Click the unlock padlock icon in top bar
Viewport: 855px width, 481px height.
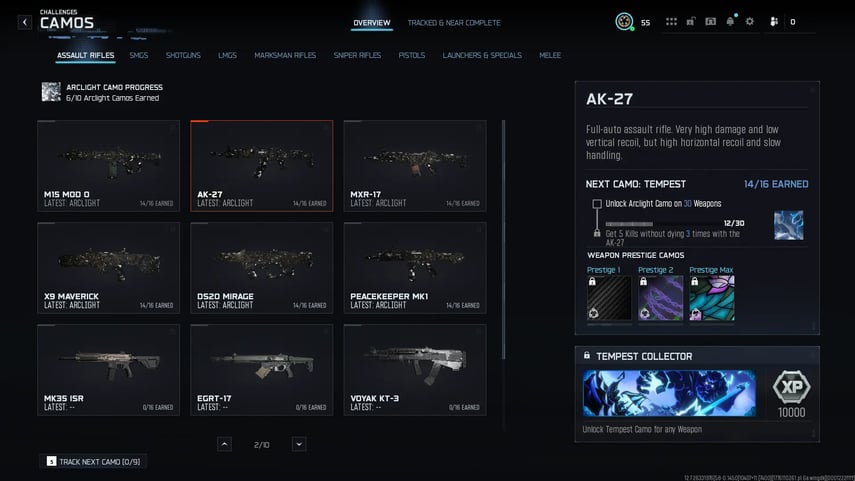pyautogui.click(x=691, y=22)
